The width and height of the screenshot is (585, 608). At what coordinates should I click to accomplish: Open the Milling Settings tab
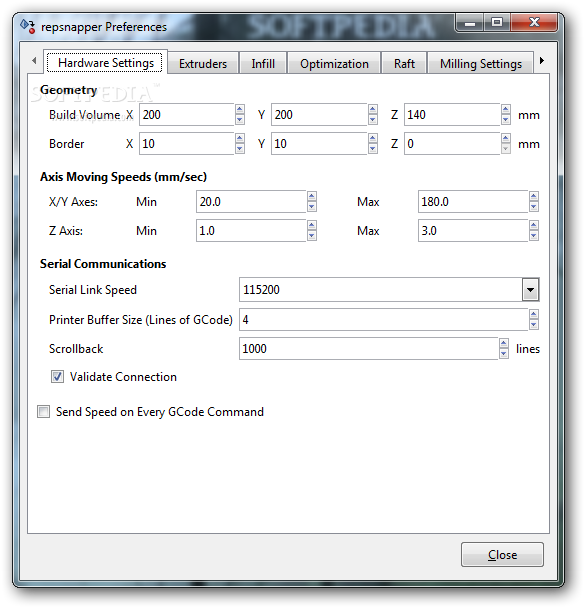[480, 63]
